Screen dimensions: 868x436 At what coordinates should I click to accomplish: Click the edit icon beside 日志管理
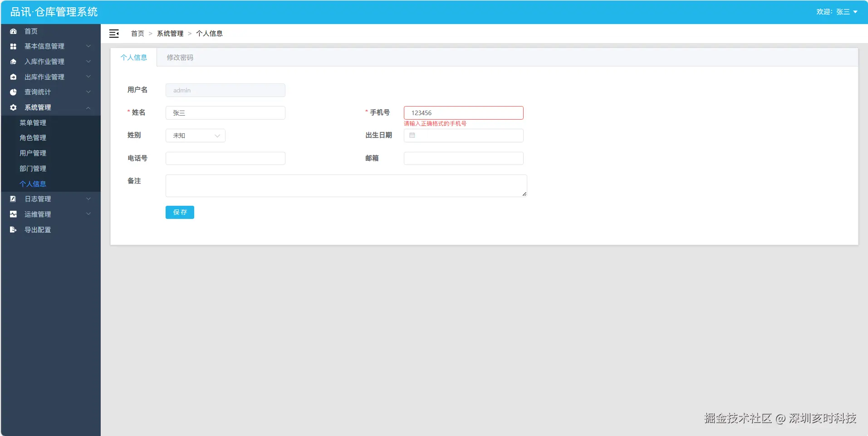[13, 199]
